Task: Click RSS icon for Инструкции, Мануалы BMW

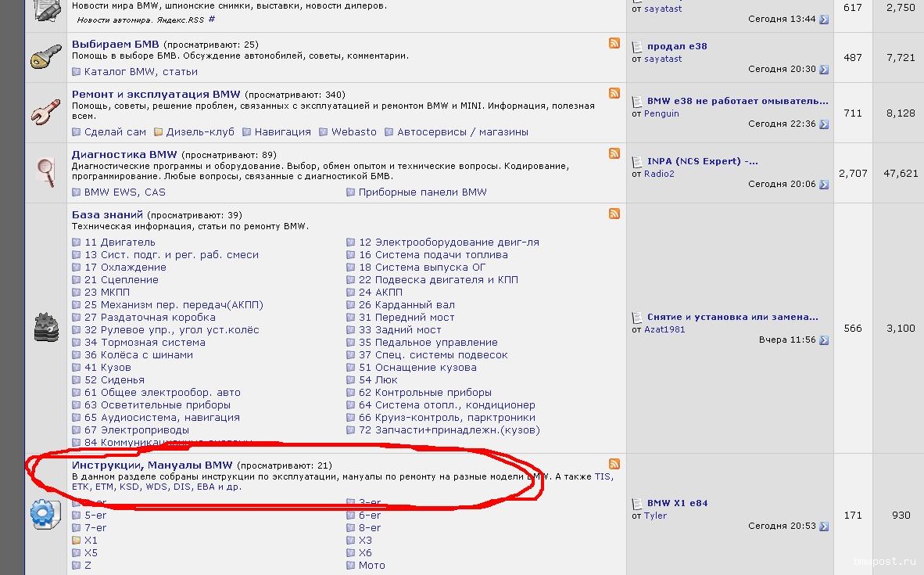Action: (x=614, y=464)
